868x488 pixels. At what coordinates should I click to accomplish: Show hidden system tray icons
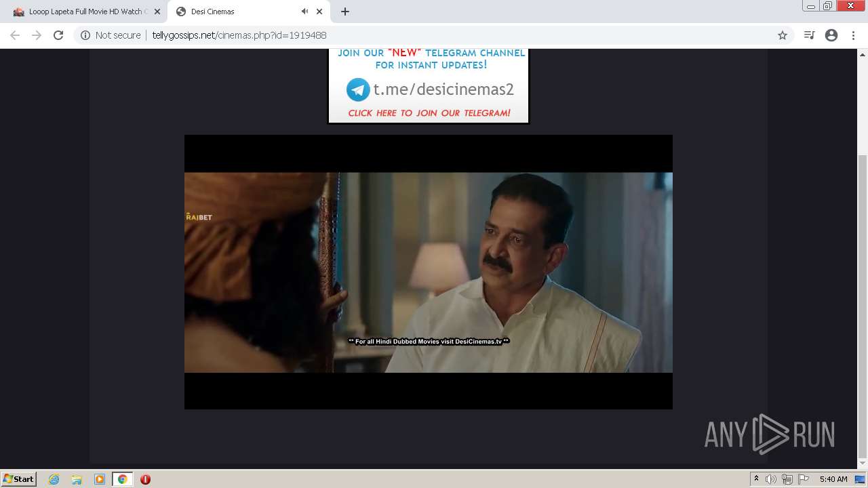(756, 479)
